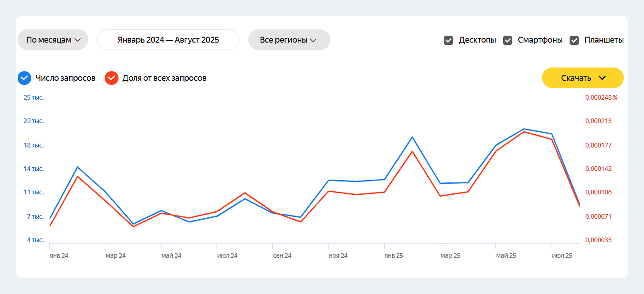
Task: Hide the blue Число запросов series
Action: coord(24,78)
